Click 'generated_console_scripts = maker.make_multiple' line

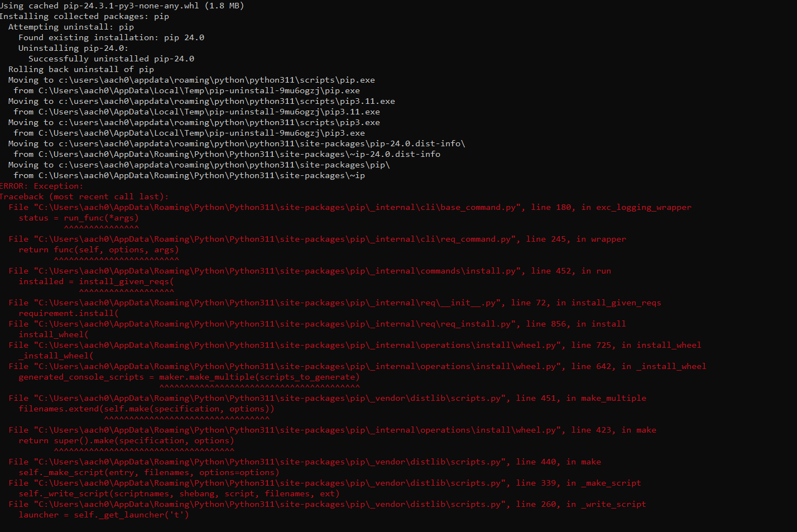click(x=189, y=377)
